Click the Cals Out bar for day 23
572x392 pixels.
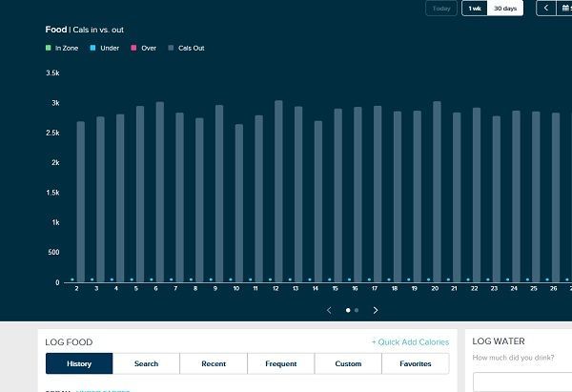[x=496, y=199]
